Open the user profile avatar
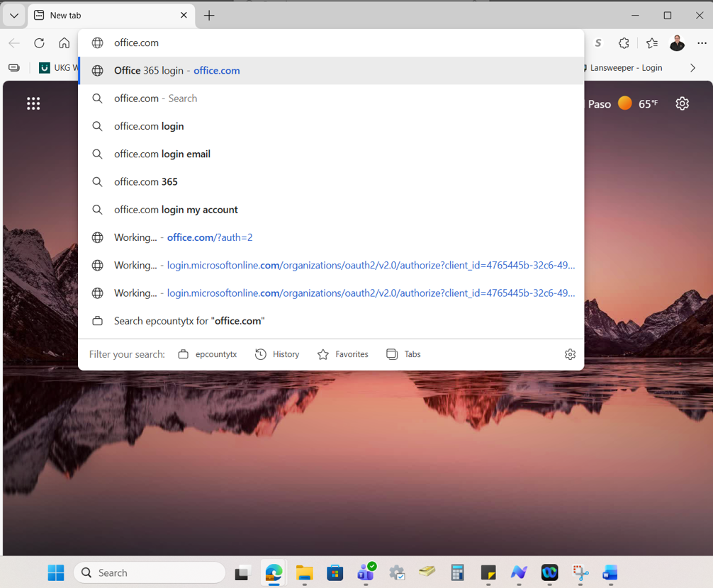Image resolution: width=713 pixels, height=588 pixels. coord(677,43)
